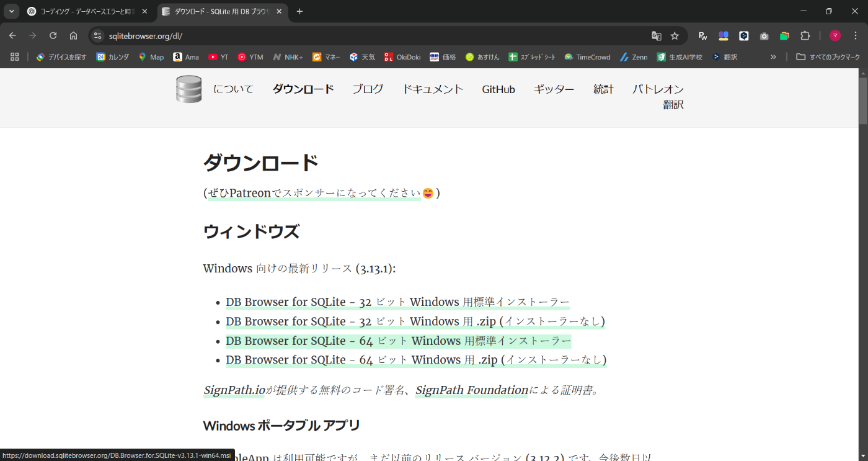Click the 翻訳 link below navigation
This screenshot has height=461, width=868.
click(673, 105)
